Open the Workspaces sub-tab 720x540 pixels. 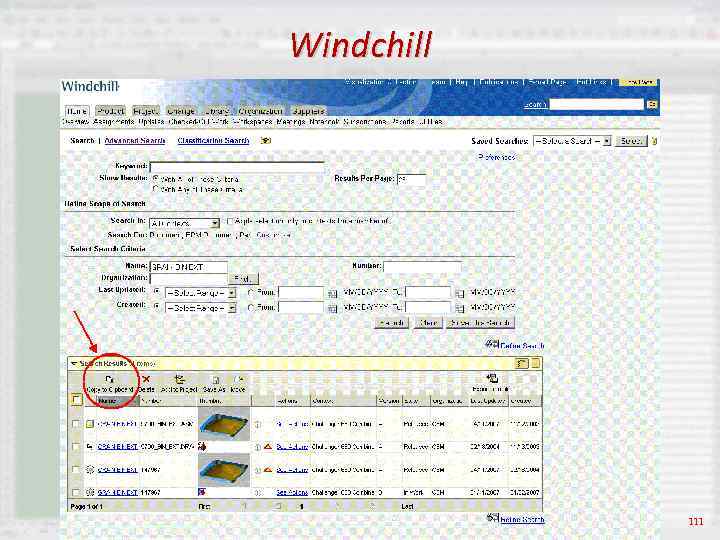(252, 122)
